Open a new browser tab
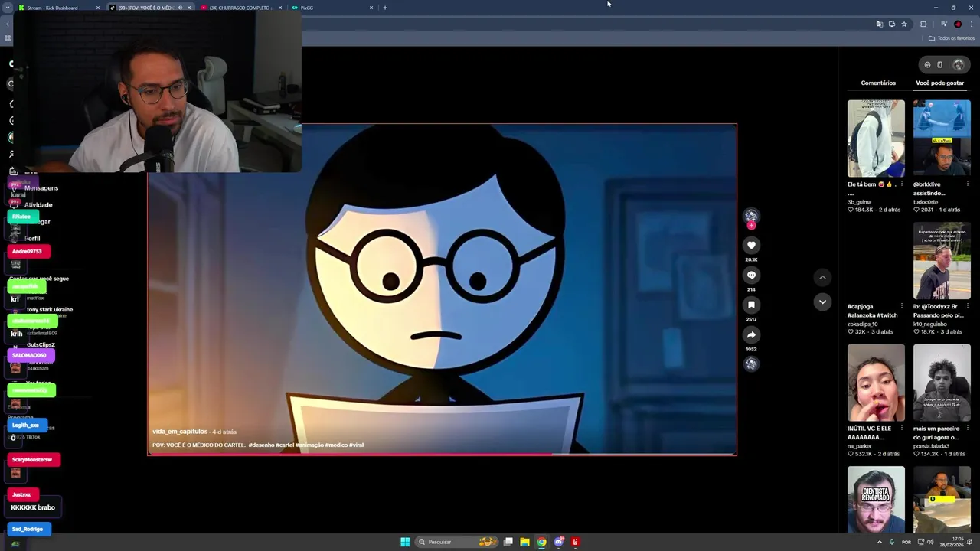980x551 pixels. point(385,8)
